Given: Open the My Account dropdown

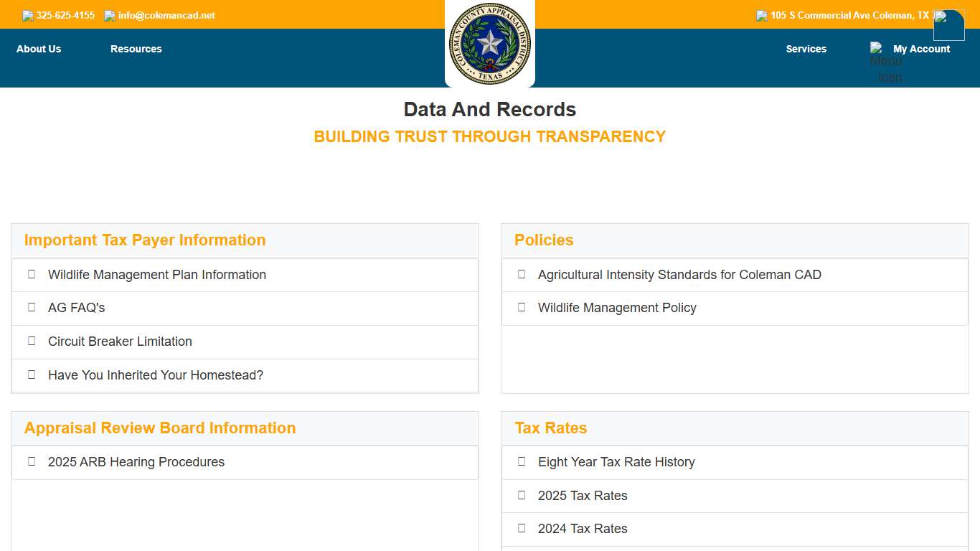Looking at the screenshot, I should [x=921, y=49].
